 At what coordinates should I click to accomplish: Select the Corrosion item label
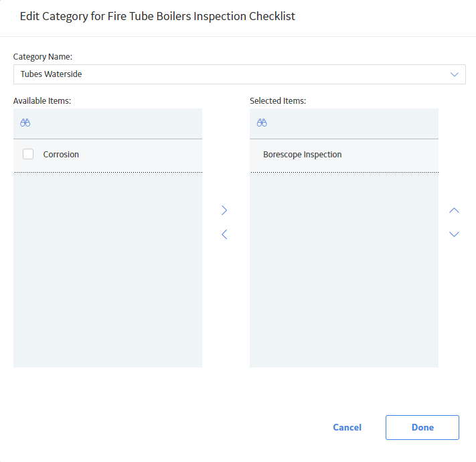(61, 155)
